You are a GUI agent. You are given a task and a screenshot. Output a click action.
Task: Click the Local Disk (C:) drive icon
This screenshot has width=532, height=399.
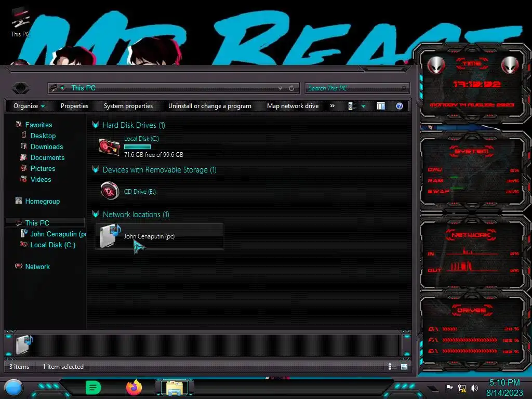(109, 147)
